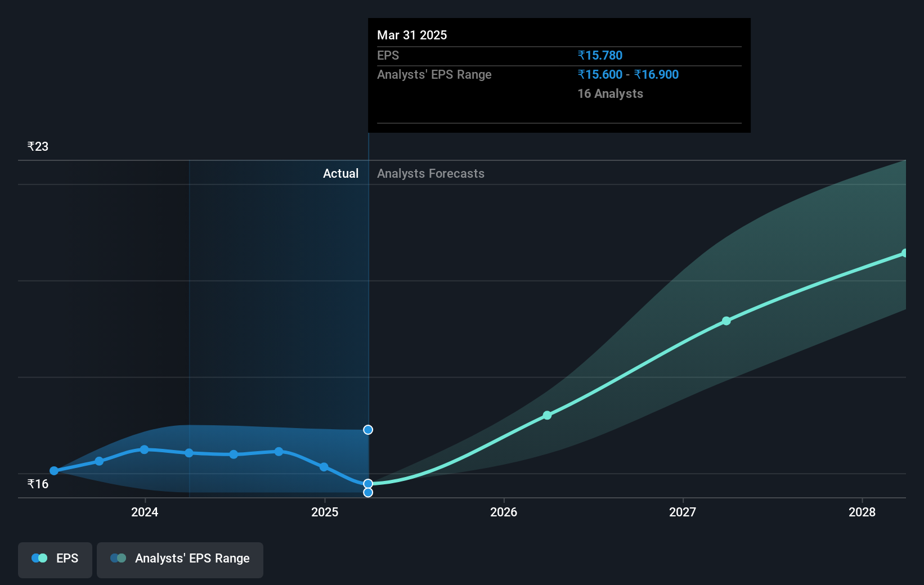Click the 2028 forecast EPS point at right edge
The height and width of the screenshot is (585, 924).
904,253
